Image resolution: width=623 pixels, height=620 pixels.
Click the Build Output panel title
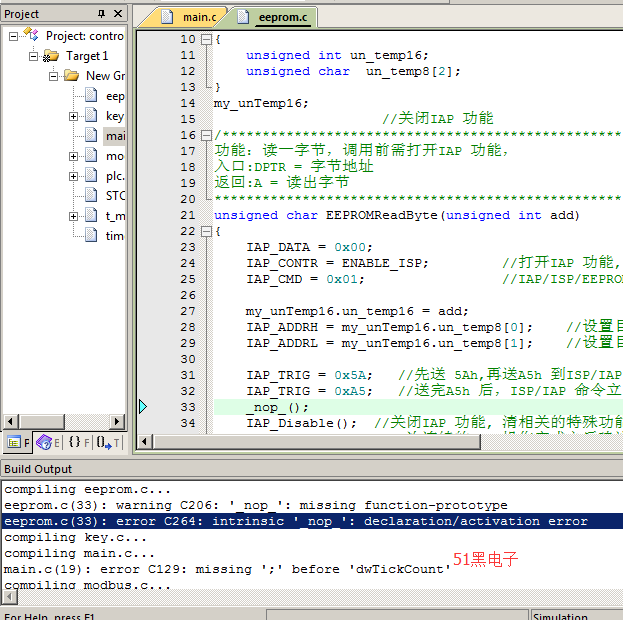coord(38,469)
